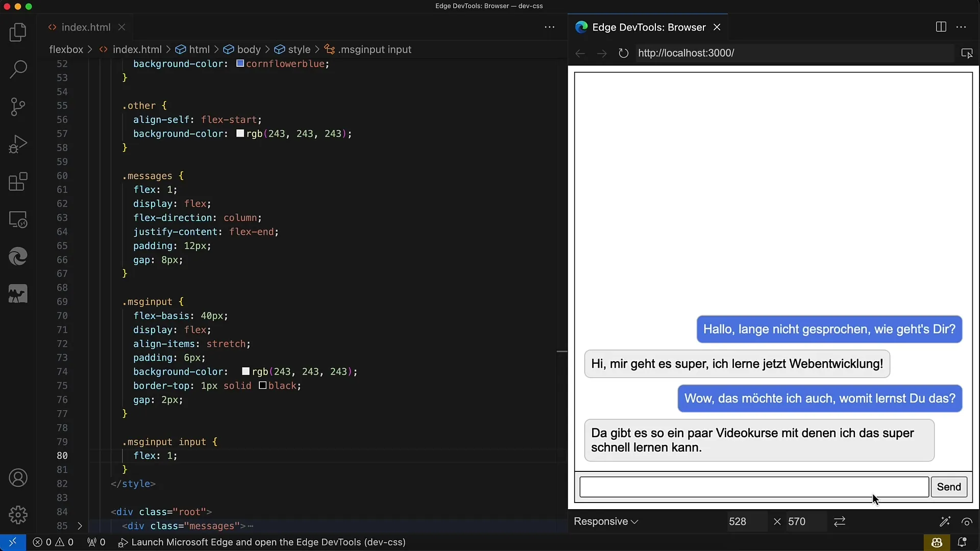Screen dimensions: 980x551
Task: Click 'justify-content: flex-end;' on line 64
Action: 206,232
